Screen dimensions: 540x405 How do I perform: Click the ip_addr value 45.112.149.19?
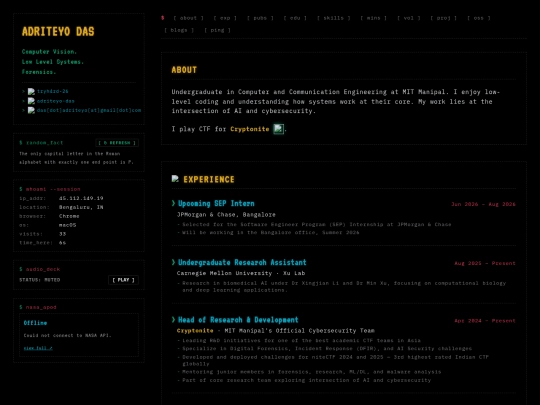point(81,198)
